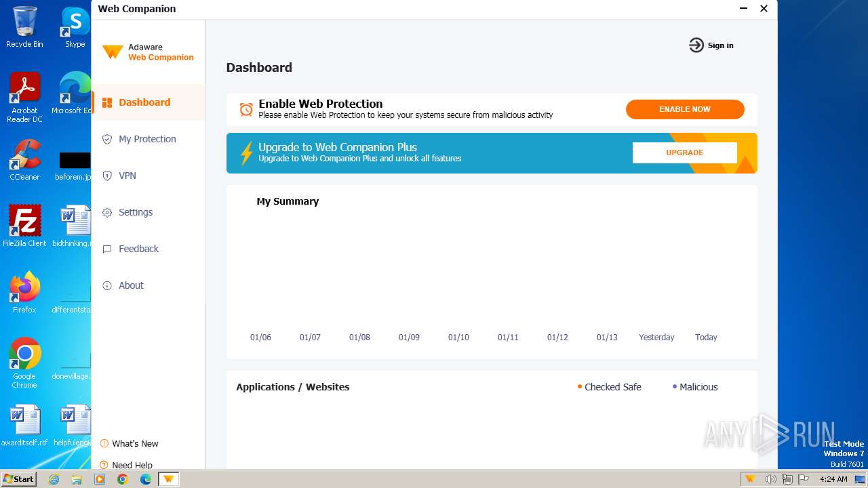Click the alarm clock Web Protection icon
The image size is (868, 488).
[x=246, y=109]
